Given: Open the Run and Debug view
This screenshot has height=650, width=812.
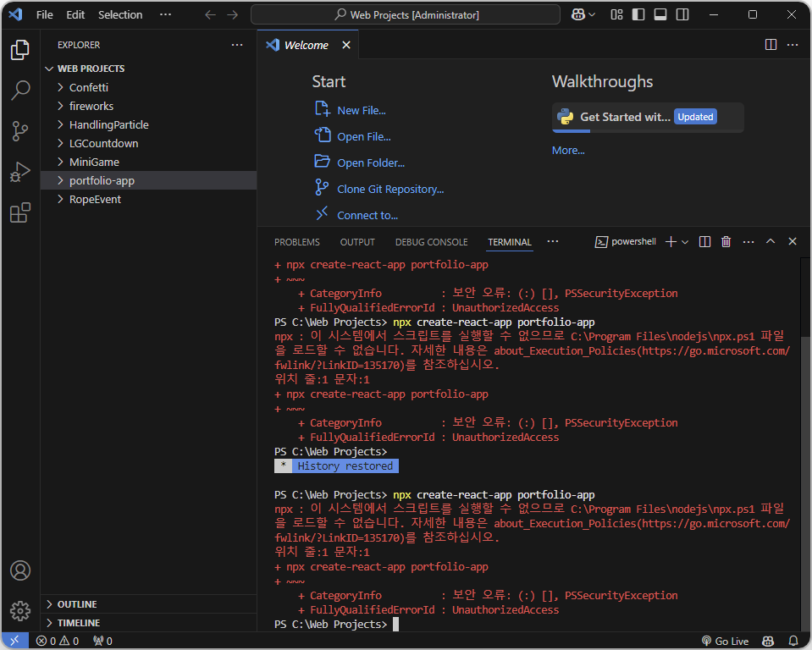Looking at the screenshot, I should (x=20, y=172).
